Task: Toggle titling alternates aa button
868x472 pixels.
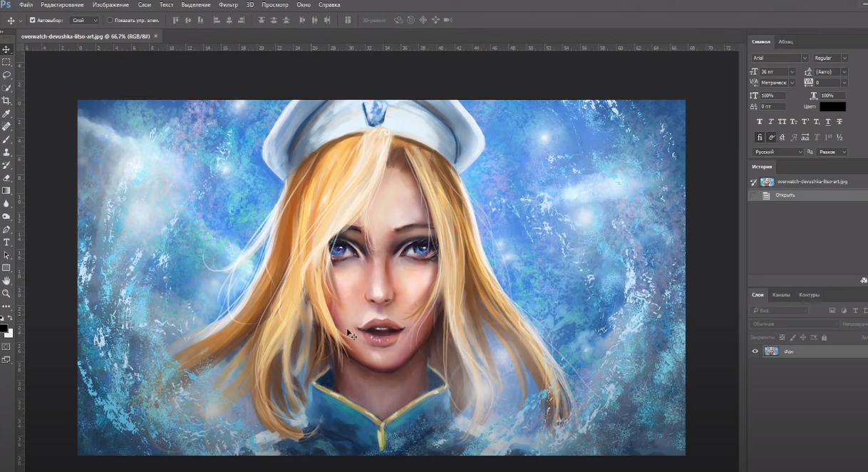Action: click(805, 137)
